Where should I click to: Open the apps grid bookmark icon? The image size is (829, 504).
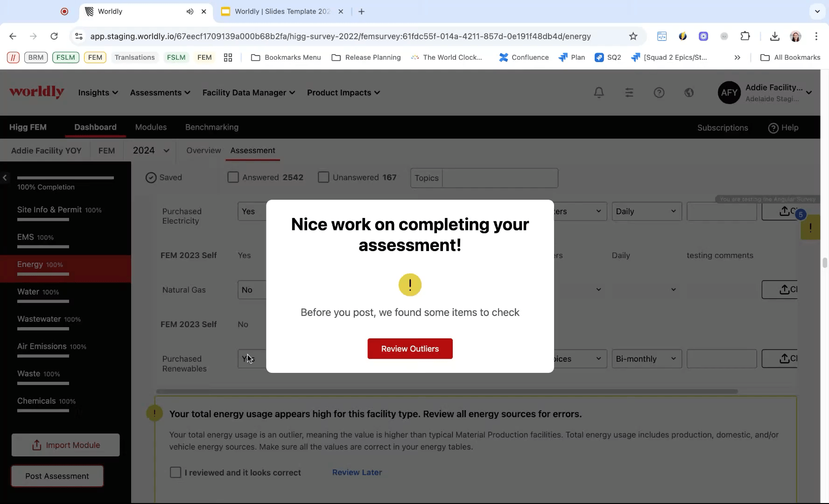coord(228,57)
